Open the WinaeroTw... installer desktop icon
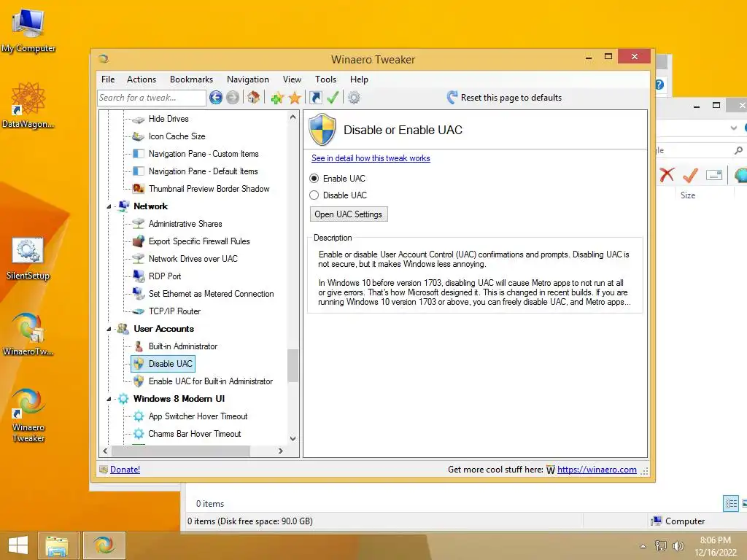Viewport: 747px width, 560px height. pyautogui.click(x=28, y=333)
